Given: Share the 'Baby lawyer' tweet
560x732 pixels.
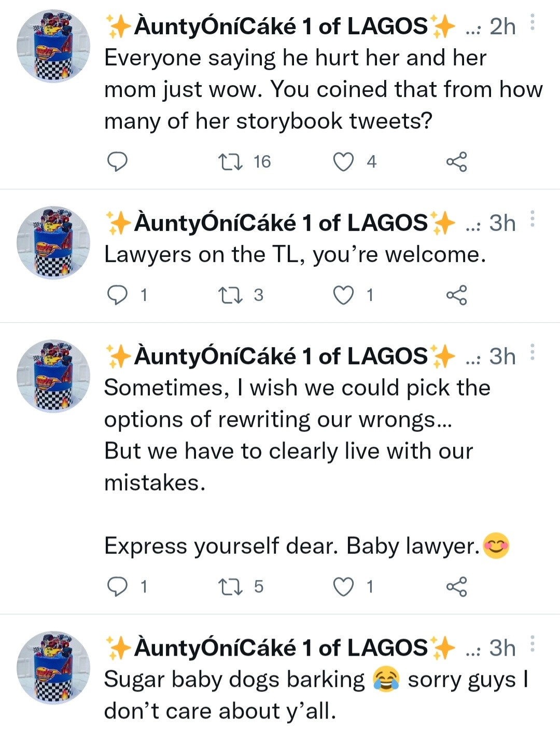Looking at the screenshot, I should click(x=456, y=587).
